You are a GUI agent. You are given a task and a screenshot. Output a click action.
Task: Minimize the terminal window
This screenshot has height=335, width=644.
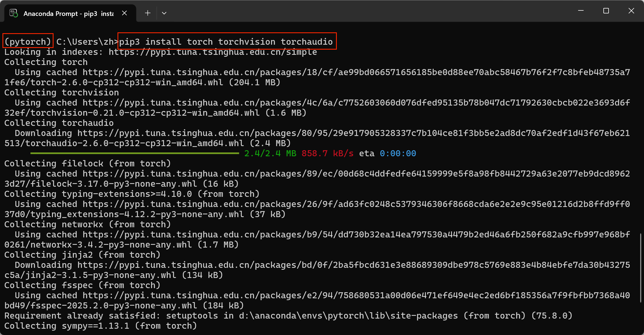581,11
